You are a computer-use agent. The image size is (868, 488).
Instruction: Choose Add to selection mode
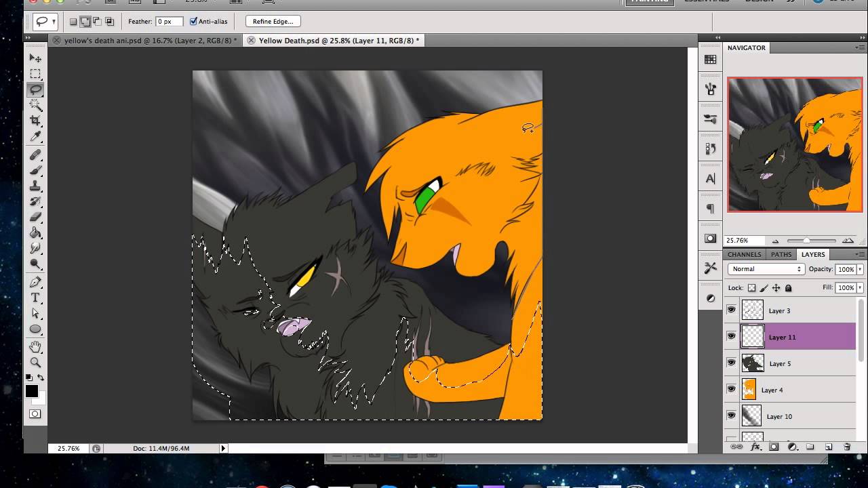(85, 22)
